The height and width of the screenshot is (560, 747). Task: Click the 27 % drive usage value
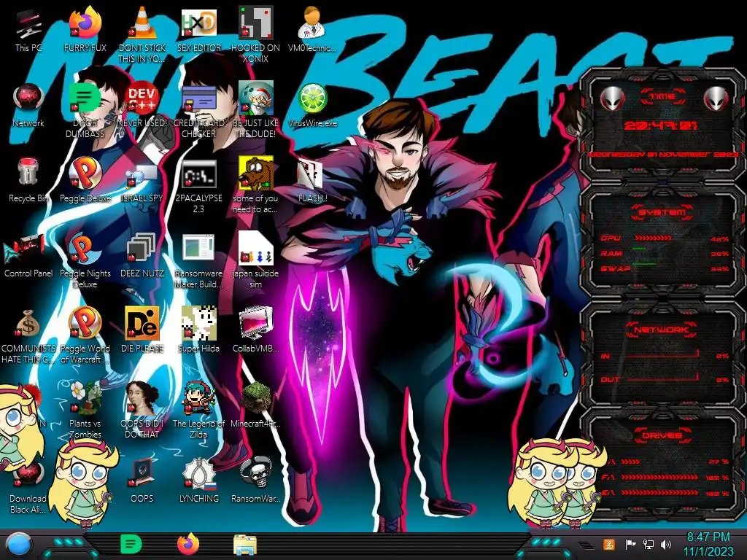click(x=719, y=462)
